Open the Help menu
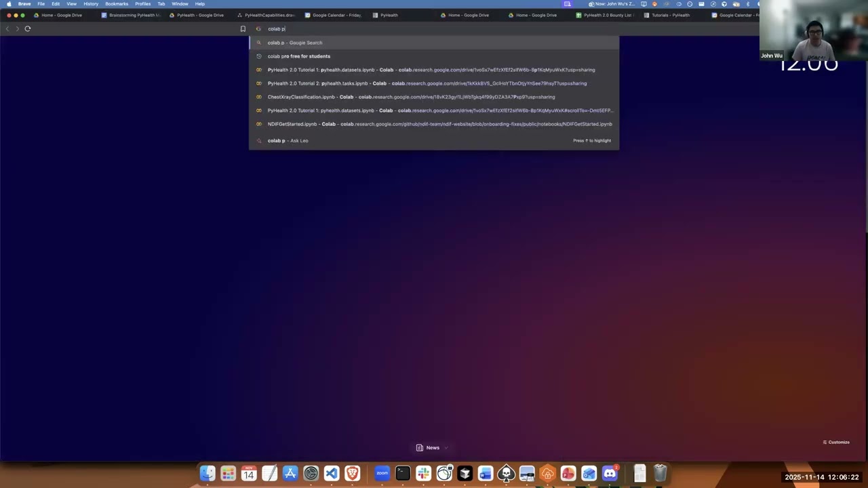 [200, 3]
